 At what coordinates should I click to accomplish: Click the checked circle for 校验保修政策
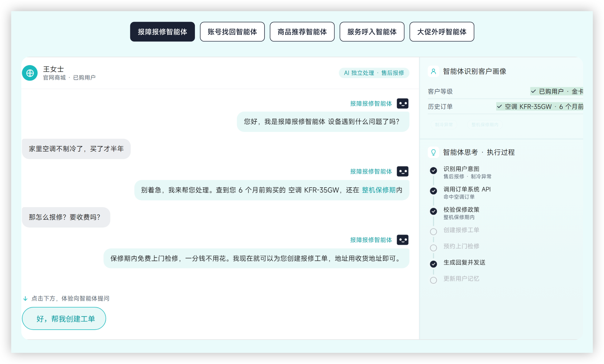click(x=433, y=211)
